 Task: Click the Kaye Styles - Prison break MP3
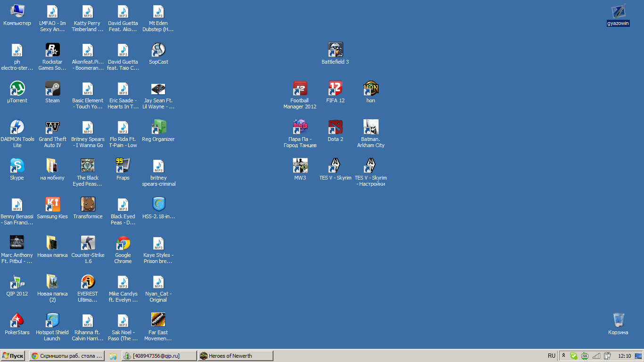click(158, 250)
